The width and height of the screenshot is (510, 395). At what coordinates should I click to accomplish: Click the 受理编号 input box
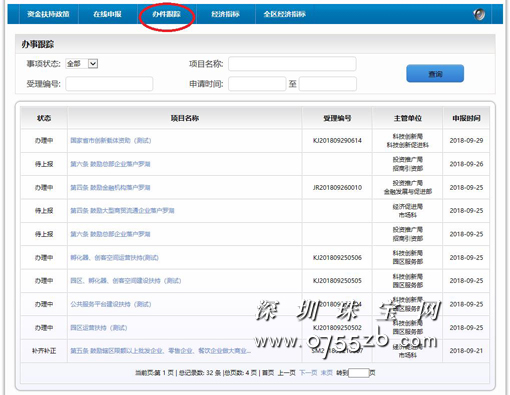click(x=109, y=84)
